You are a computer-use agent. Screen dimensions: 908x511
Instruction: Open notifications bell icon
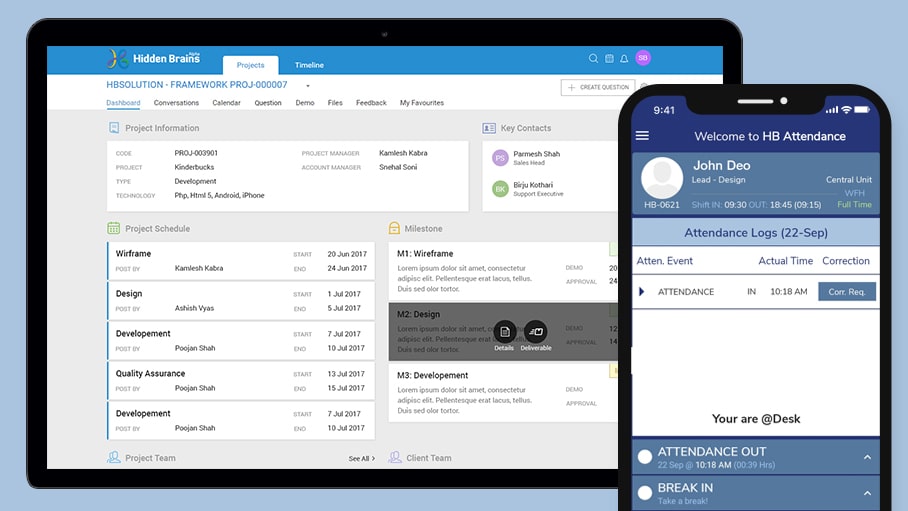point(624,58)
